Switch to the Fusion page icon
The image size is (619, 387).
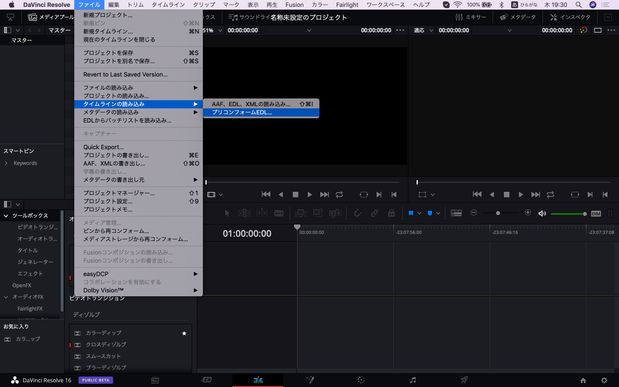point(310,380)
